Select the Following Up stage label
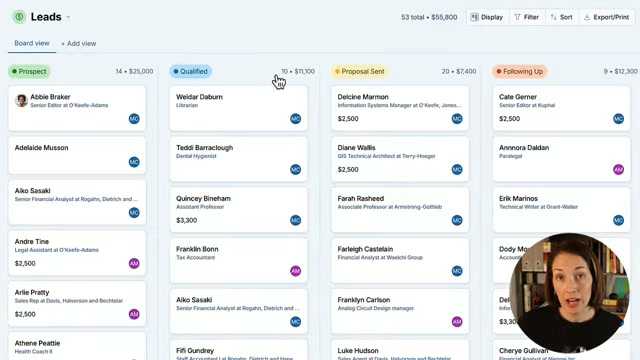This screenshot has height=360, width=640. (520, 71)
